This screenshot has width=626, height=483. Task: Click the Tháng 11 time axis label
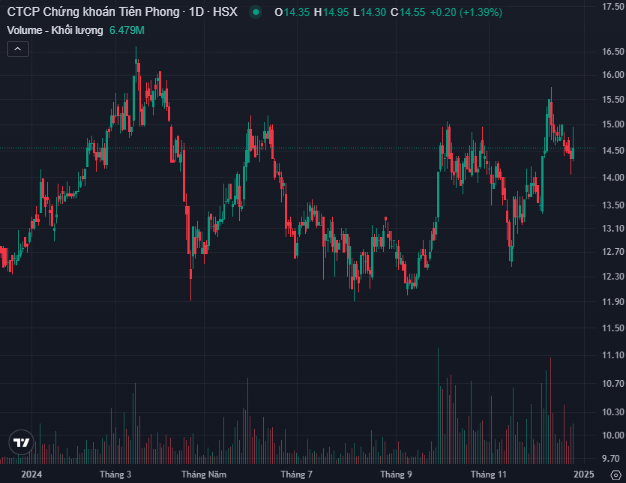pos(489,474)
